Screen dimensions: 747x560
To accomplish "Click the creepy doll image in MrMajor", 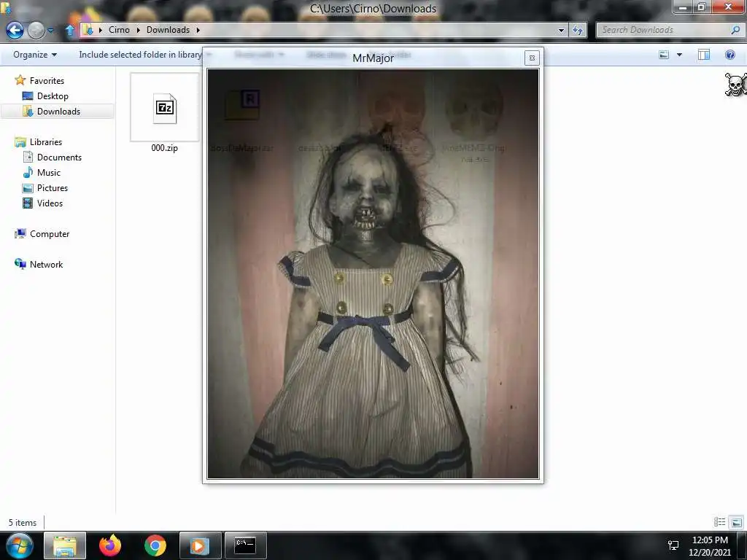I will point(373,274).
